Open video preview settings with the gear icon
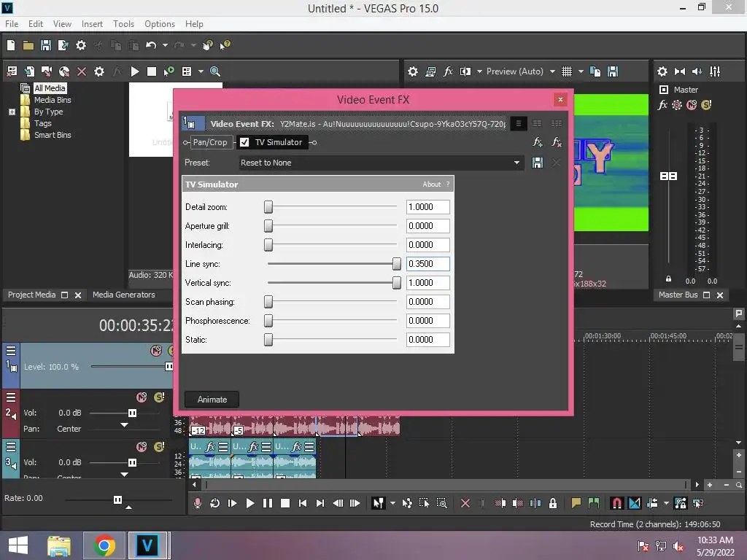747x560 pixels. point(413,71)
